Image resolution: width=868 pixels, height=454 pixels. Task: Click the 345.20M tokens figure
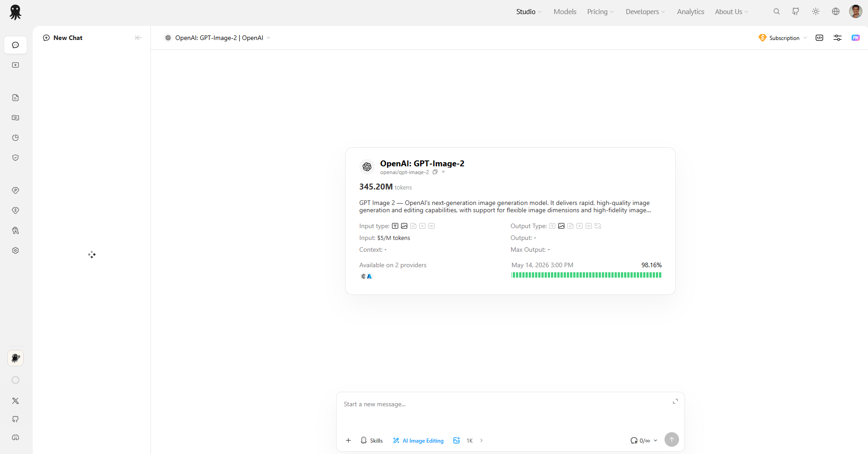[x=386, y=187]
